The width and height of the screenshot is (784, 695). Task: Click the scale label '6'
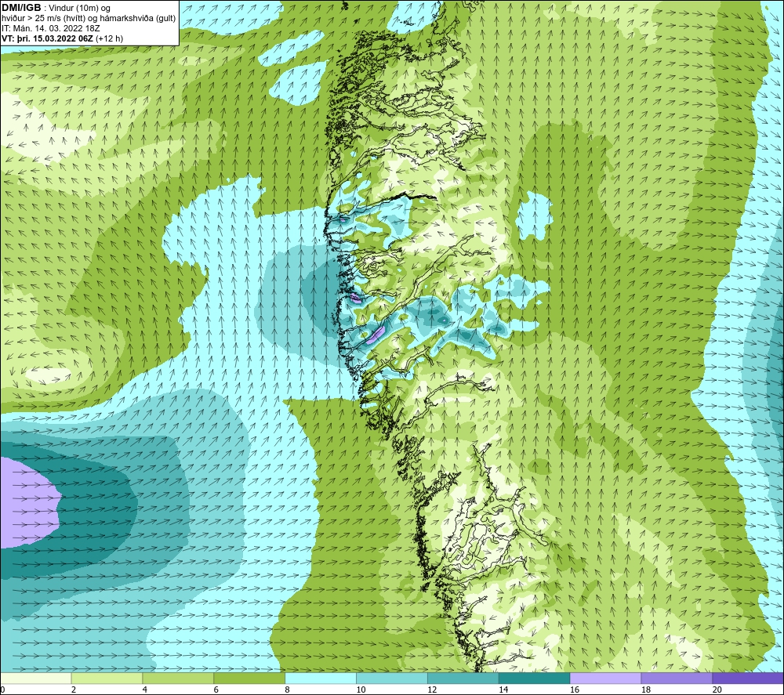216,690
